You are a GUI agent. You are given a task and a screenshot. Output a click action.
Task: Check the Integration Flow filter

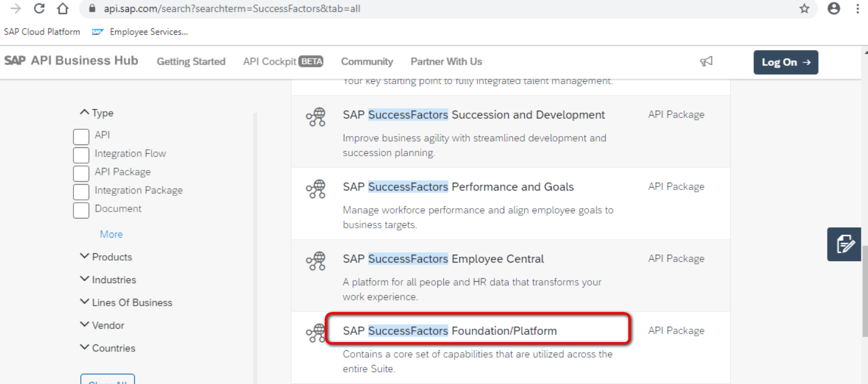tap(81, 155)
